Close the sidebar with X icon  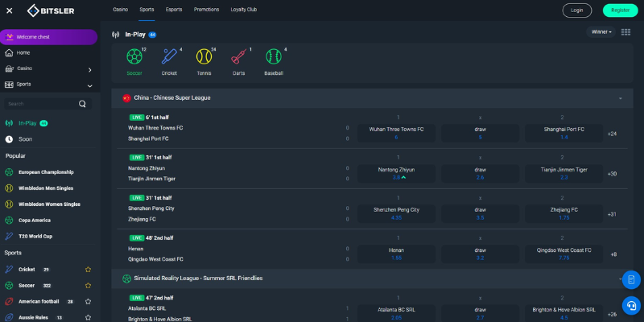[x=10, y=10]
